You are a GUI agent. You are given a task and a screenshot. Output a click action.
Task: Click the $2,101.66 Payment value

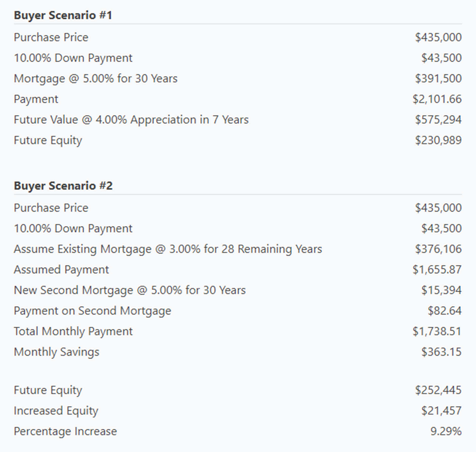point(437,99)
